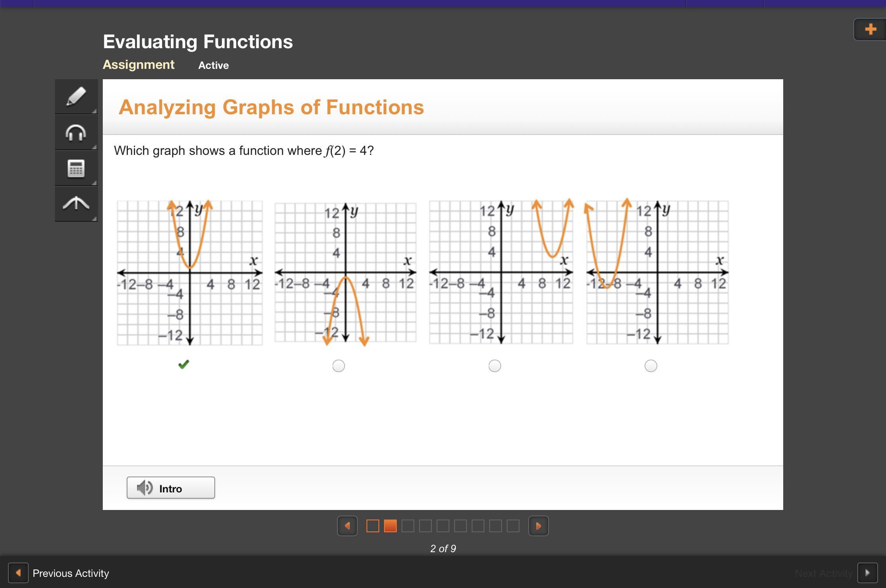Select the pencil highlighter tool
Screen dimensions: 886x588
point(76,97)
